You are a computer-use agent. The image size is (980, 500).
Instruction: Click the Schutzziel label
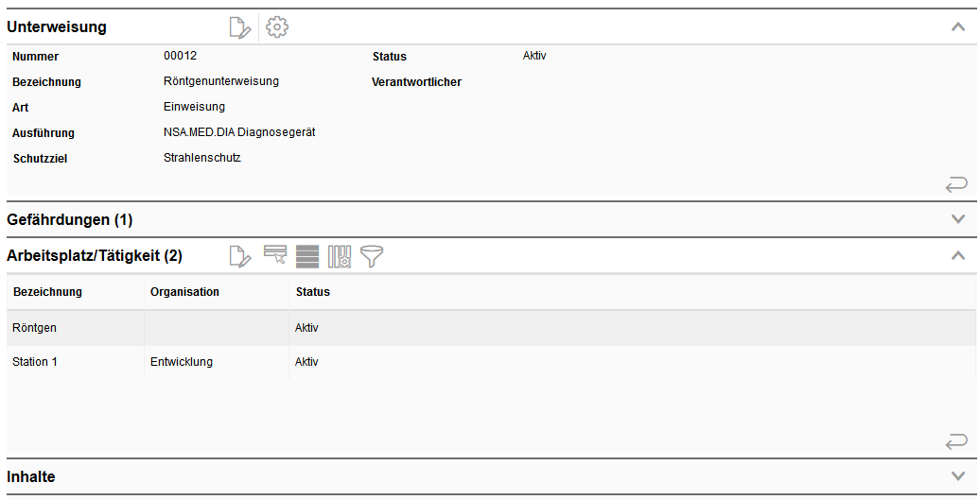pos(40,159)
